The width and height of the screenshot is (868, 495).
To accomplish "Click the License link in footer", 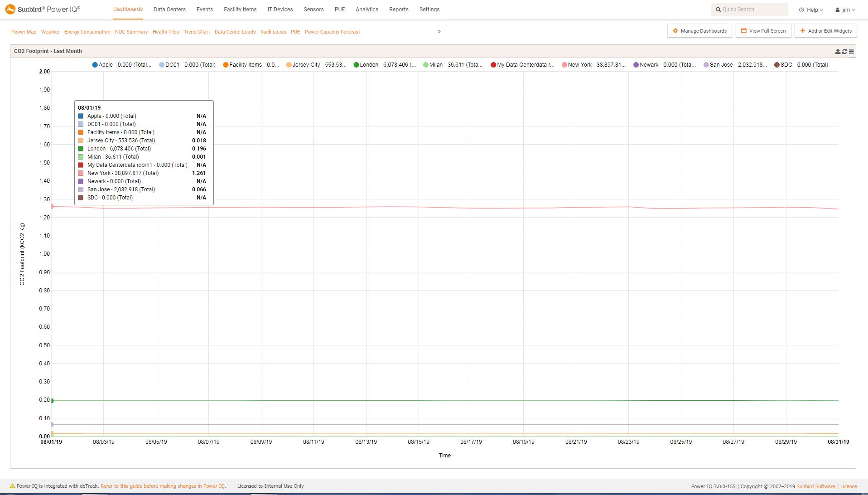I will [x=849, y=486].
